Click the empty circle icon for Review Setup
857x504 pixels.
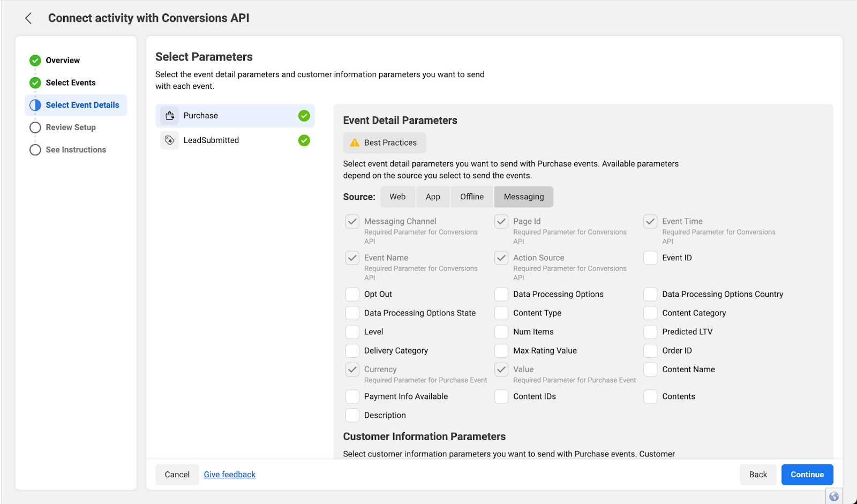(35, 127)
